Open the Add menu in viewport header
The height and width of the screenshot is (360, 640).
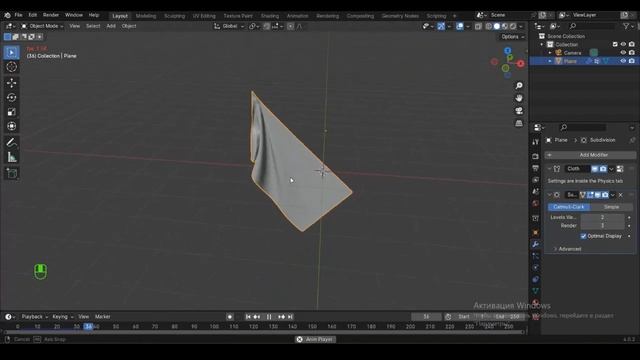(111, 26)
